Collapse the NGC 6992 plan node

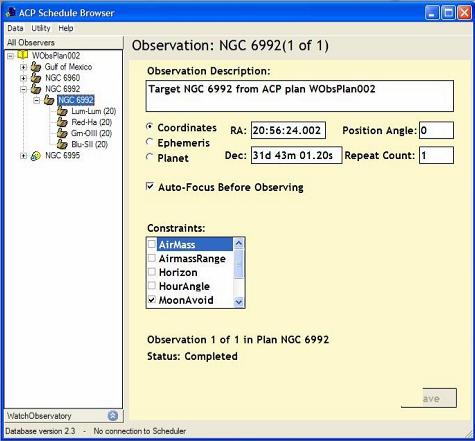pyautogui.click(x=23, y=89)
